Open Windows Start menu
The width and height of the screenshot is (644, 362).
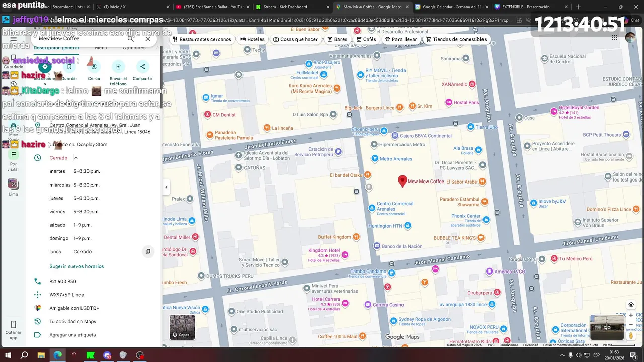8,355
